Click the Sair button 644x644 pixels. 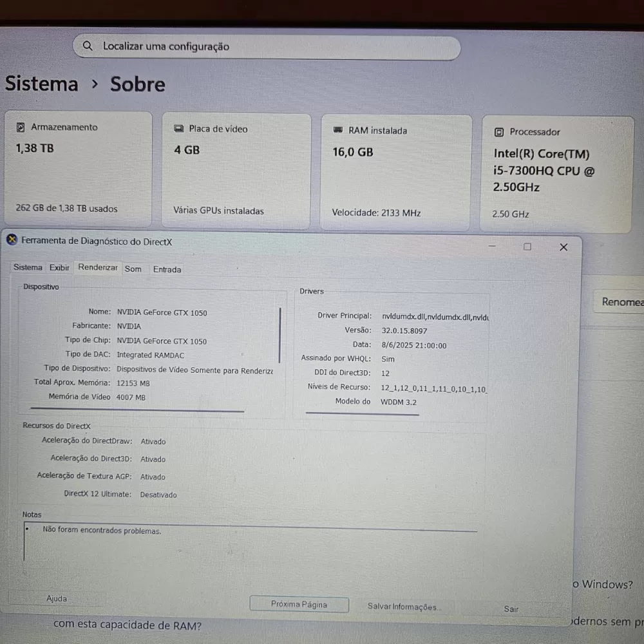click(x=511, y=609)
